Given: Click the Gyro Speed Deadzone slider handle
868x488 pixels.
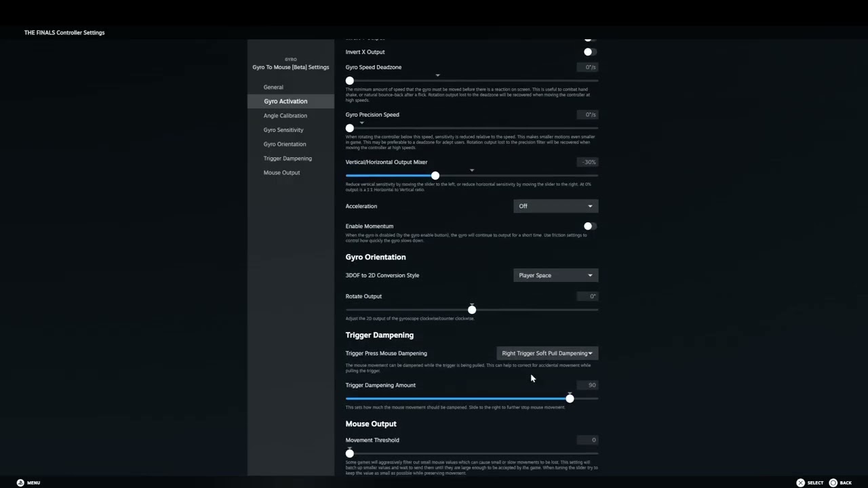Looking at the screenshot, I should (350, 81).
